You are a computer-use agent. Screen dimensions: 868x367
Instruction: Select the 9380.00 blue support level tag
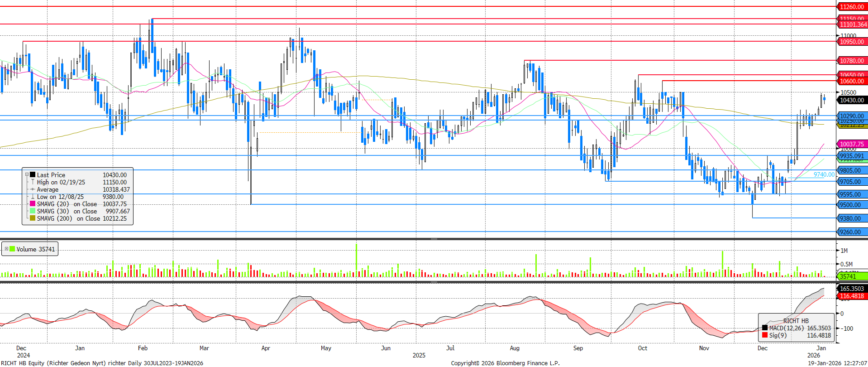click(x=850, y=218)
